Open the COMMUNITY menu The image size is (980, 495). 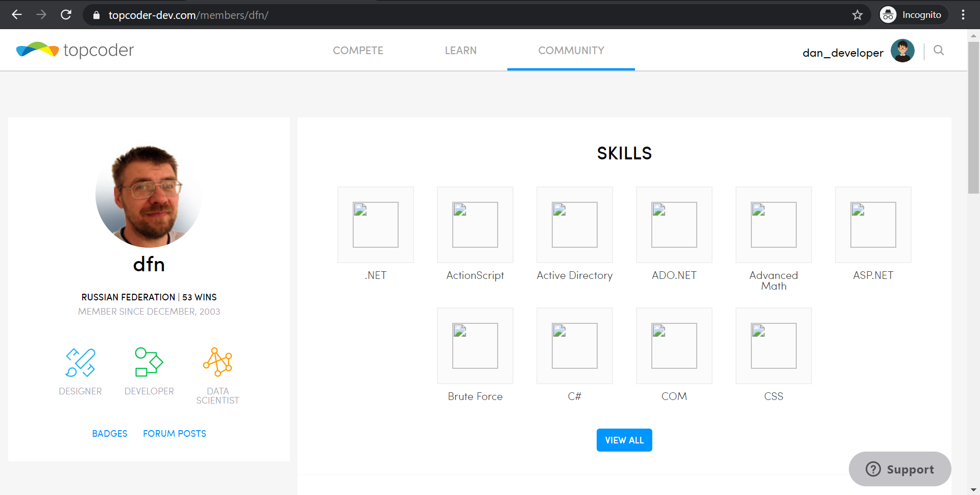click(571, 51)
